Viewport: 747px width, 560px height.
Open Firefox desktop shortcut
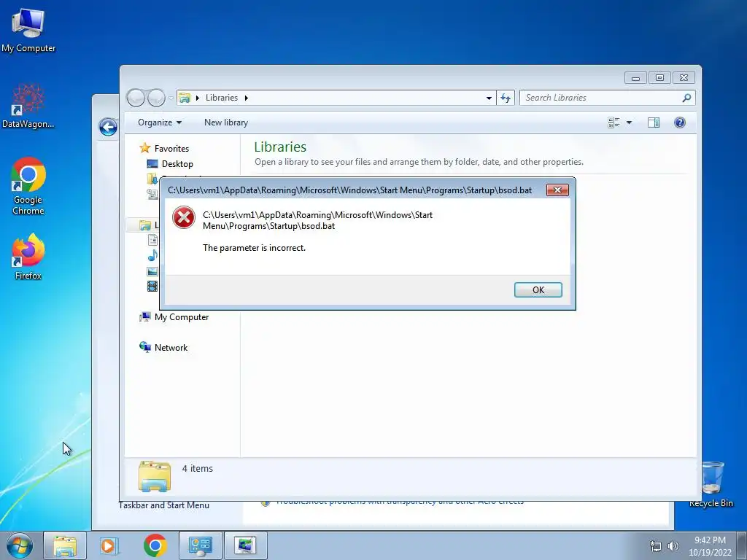coord(28,256)
